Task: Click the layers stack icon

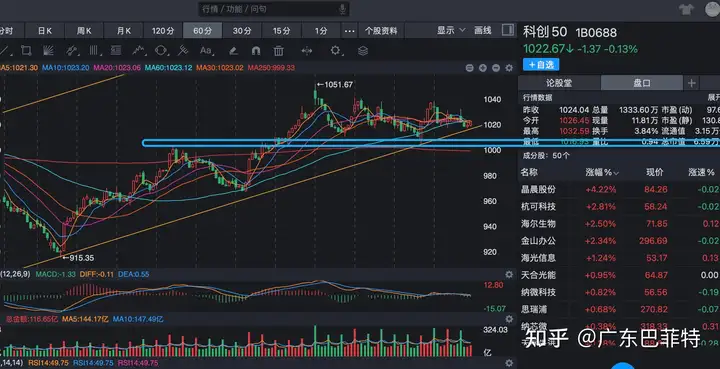Action: tap(363, 50)
